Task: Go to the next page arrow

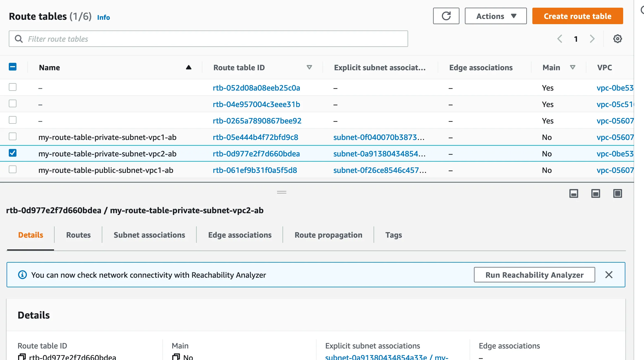Action: [x=592, y=39]
